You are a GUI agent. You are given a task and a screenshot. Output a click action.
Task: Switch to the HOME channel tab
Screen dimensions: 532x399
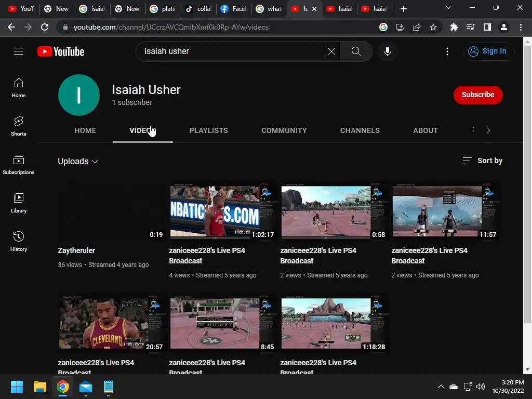pos(85,130)
